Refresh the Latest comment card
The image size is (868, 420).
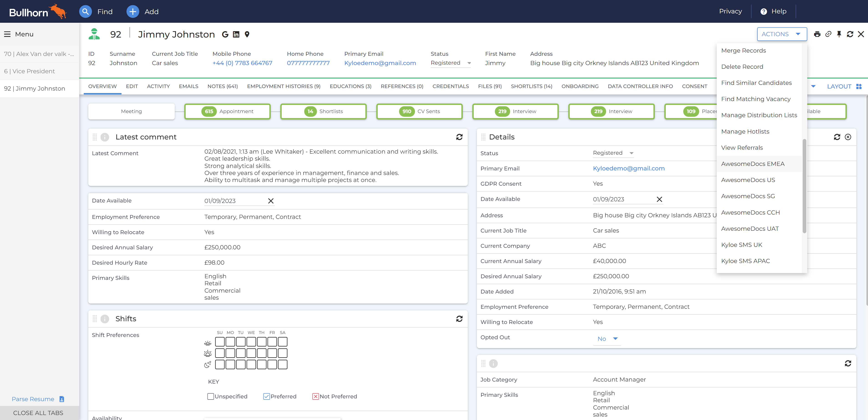459,137
